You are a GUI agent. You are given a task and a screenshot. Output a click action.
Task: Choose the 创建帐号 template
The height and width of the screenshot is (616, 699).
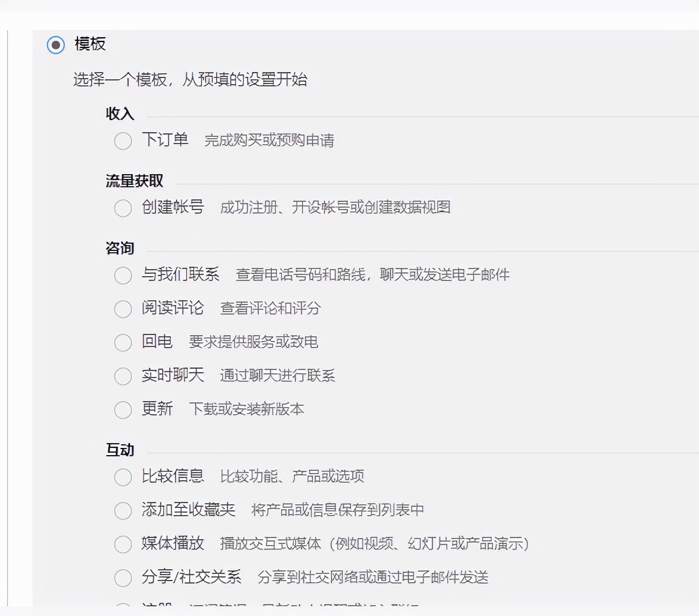[123, 208]
